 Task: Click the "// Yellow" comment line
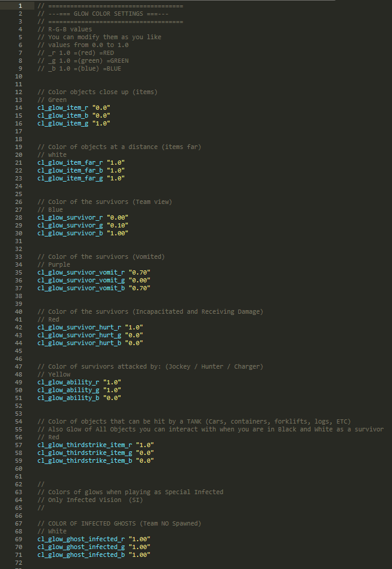(x=54, y=374)
